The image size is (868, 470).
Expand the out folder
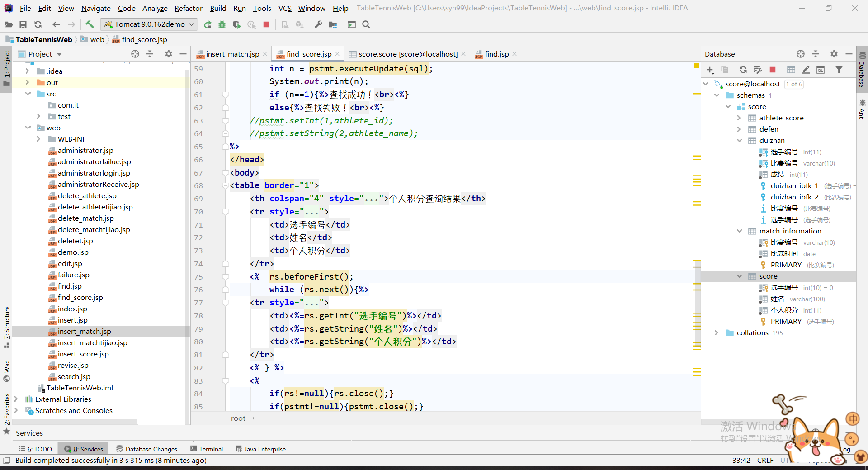27,82
